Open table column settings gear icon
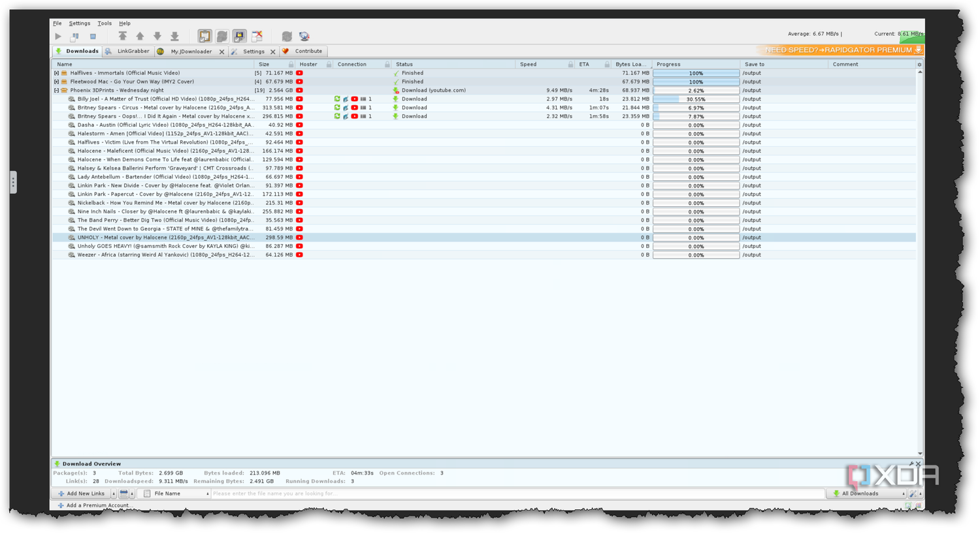Image resolution: width=980 pixels, height=534 pixels. [919, 65]
